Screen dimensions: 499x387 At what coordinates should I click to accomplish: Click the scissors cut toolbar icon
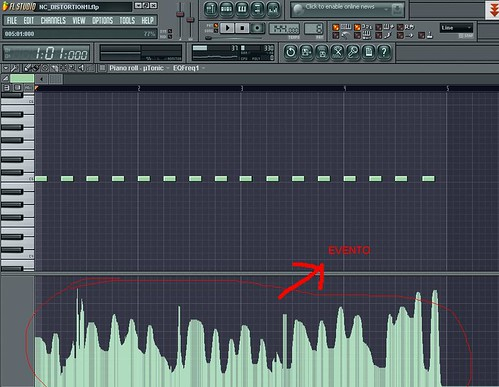(337, 52)
